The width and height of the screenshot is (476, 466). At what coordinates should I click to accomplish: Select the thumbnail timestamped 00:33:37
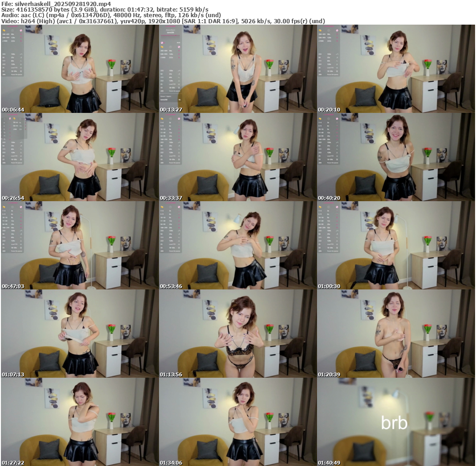pyautogui.click(x=238, y=157)
